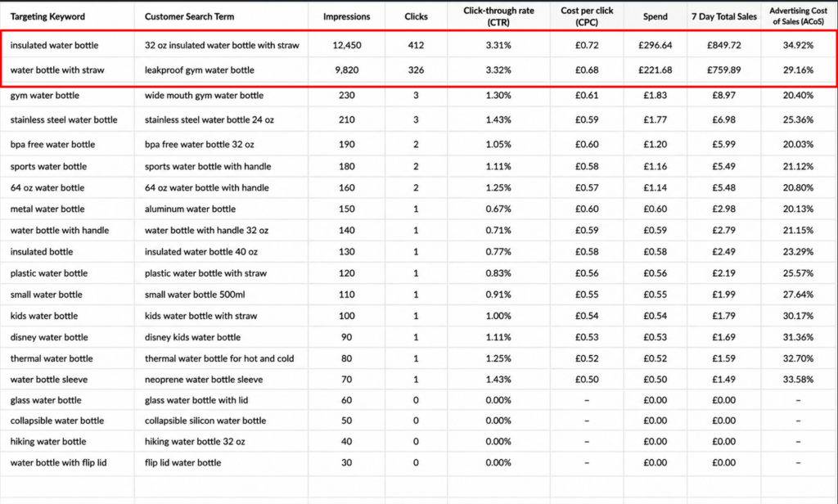Select the £221.68 spend cell

(656, 70)
